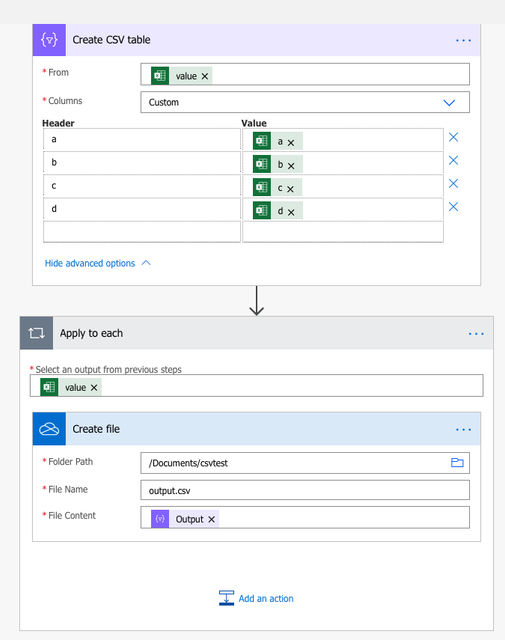Screen dimensions: 505x640
Task: Click Excel icon on token d
Action: 262,211
